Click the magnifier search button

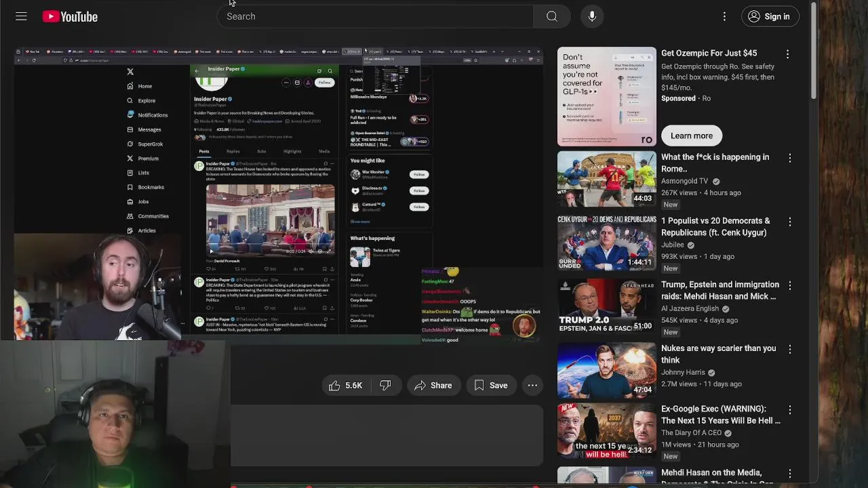(x=552, y=16)
